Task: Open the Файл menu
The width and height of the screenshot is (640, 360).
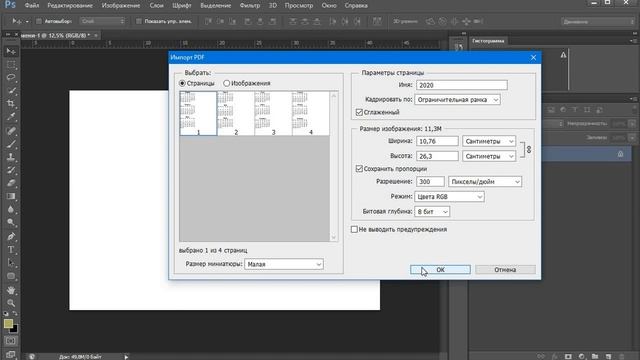Action: click(31, 6)
